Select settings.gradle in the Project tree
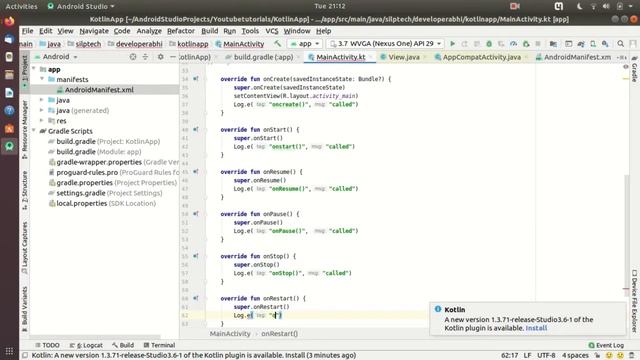Image resolution: width=640 pixels, height=360 pixels. pyautogui.click(x=105, y=193)
